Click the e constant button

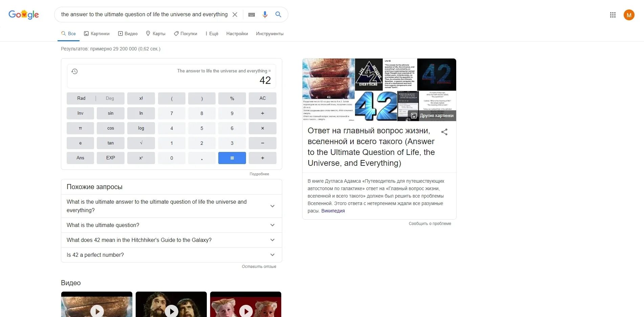[x=80, y=143]
